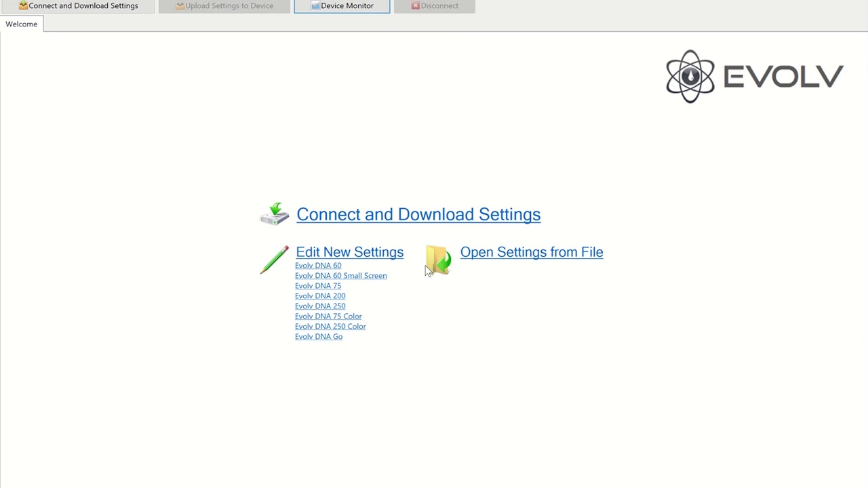868x488 pixels.
Task: Choose Evolv DNA 60 device
Action: [x=318, y=266]
